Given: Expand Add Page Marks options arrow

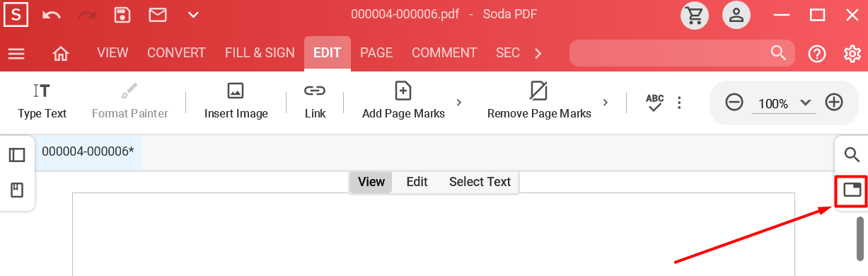Looking at the screenshot, I should (x=459, y=103).
